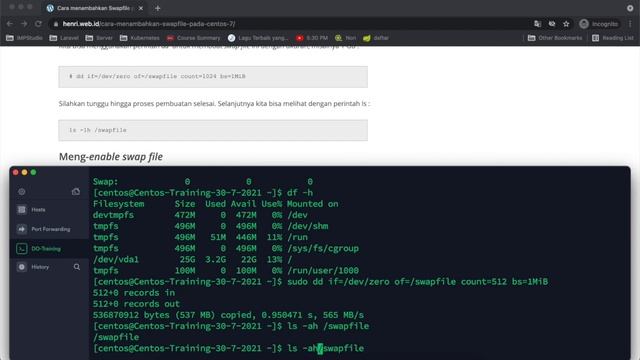Open the Kubernetes bookmark folder
This screenshot has width=640, height=360.
coord(140,38)
